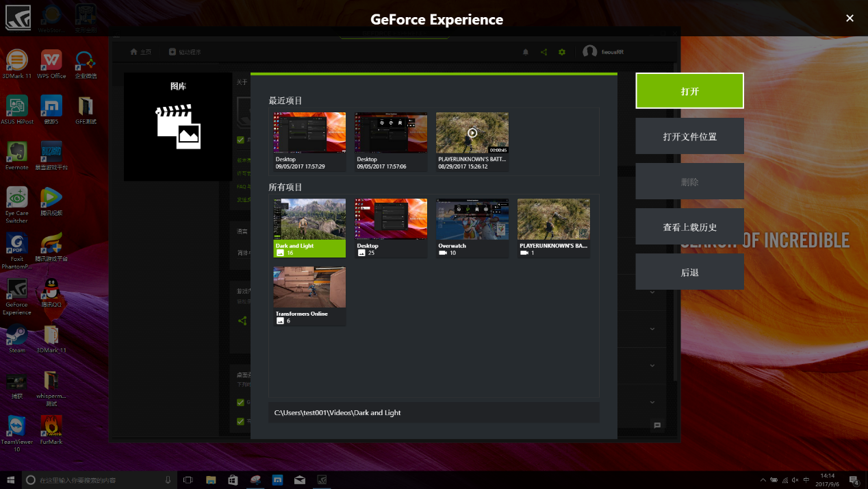Select PLAYERUNKNOWN'S BA... folder under 所有项目
868x489 pixels.
tap(554, 228)
